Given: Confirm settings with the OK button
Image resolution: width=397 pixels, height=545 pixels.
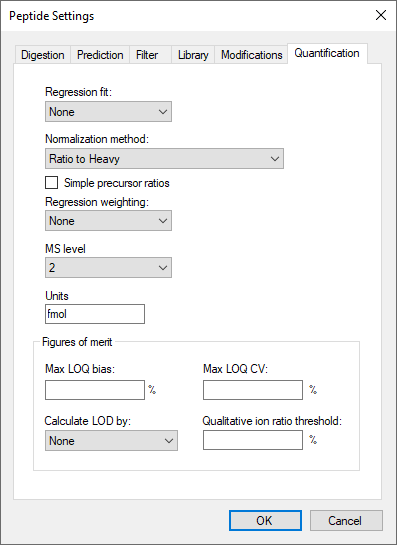Looking at the screenshot, I should (265, 520).
